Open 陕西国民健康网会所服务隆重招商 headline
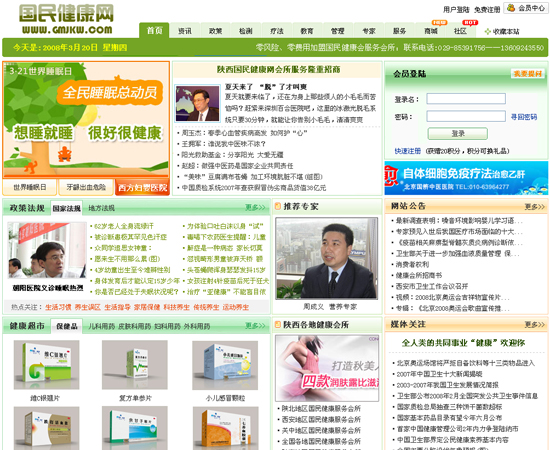 tap(279, 69)
